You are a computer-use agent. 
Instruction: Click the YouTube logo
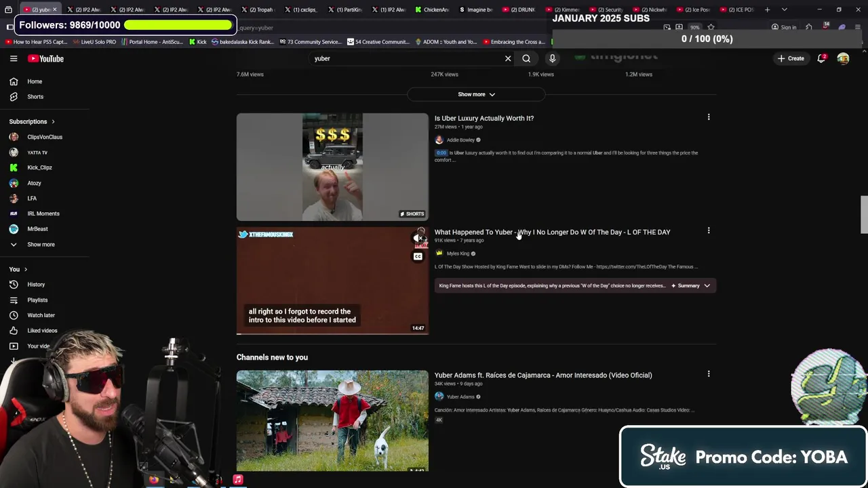45,59
